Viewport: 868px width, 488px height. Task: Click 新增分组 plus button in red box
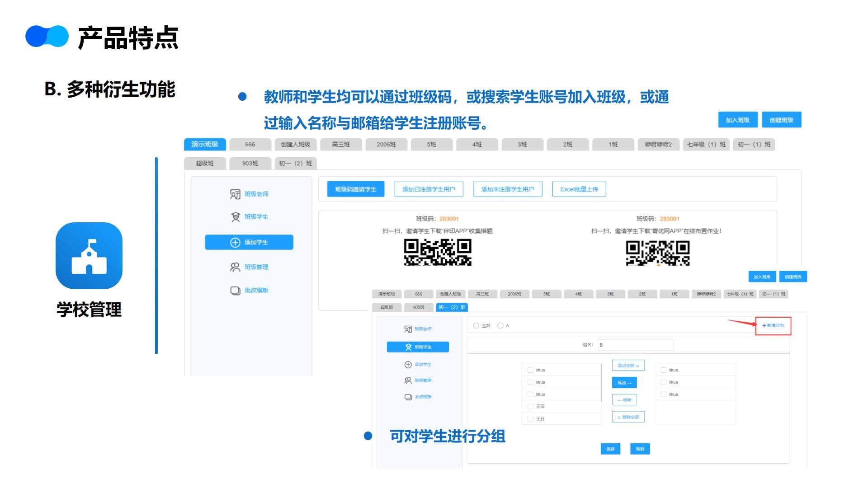(x=773, y=325)
